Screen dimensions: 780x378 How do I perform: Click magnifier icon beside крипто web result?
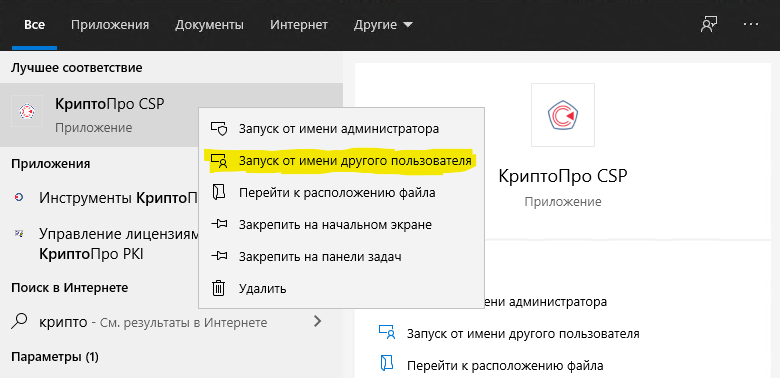point(19,322)
